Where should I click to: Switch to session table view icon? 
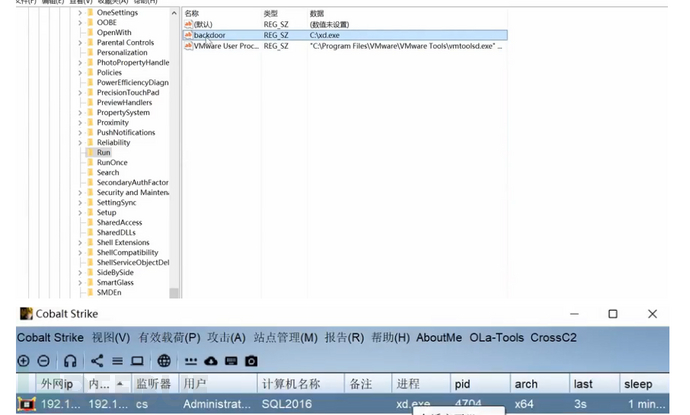(x=117, y=361)
